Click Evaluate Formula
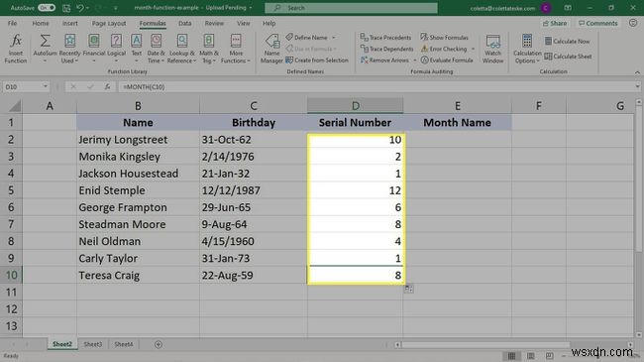644x362 pixels. 447,60
